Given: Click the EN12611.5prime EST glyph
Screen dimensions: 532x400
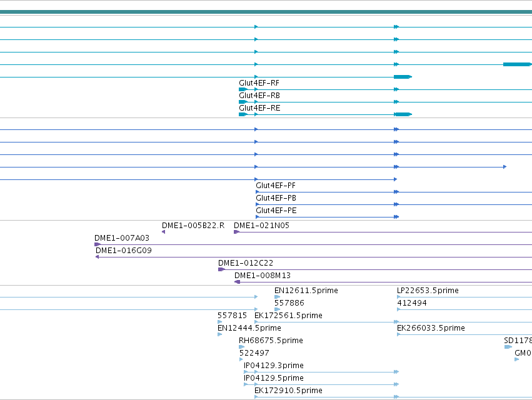Looking at the screenshot, I should point(277,297).
